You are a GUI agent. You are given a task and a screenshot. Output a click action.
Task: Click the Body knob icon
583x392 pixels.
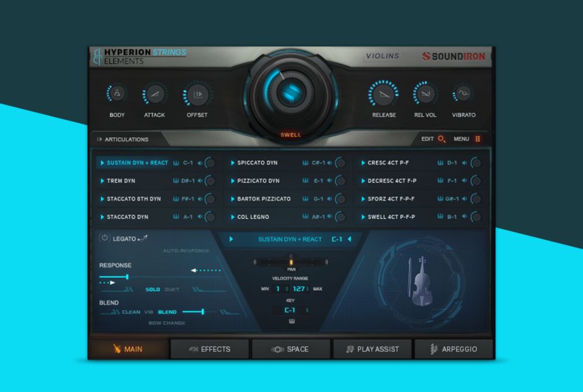point(117,94)
